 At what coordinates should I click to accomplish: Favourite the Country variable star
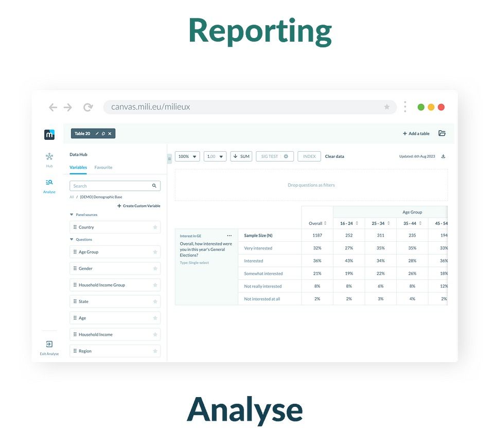pyautogui.click(x=155, y=227)
